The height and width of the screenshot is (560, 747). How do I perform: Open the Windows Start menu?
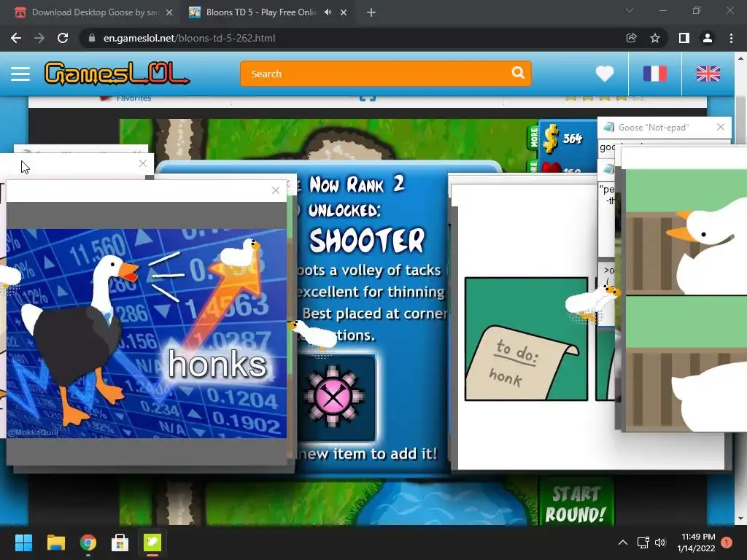click(23, 542)
